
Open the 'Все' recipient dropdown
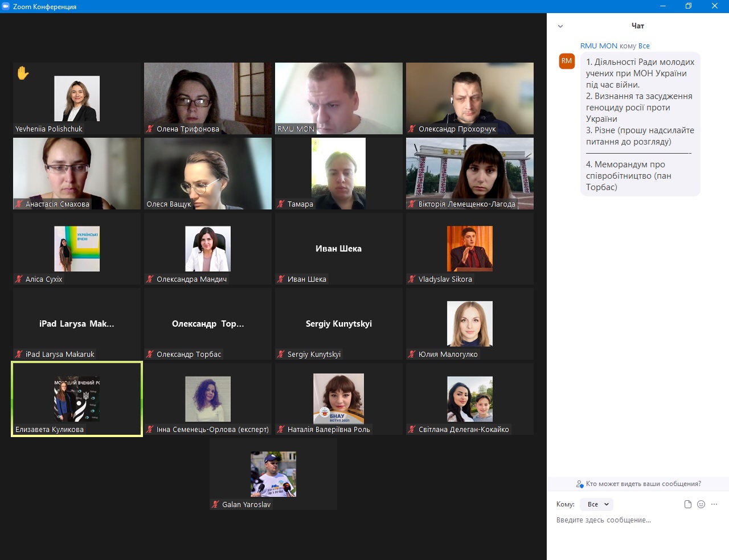pyautogui.click(x=596, y=504)
